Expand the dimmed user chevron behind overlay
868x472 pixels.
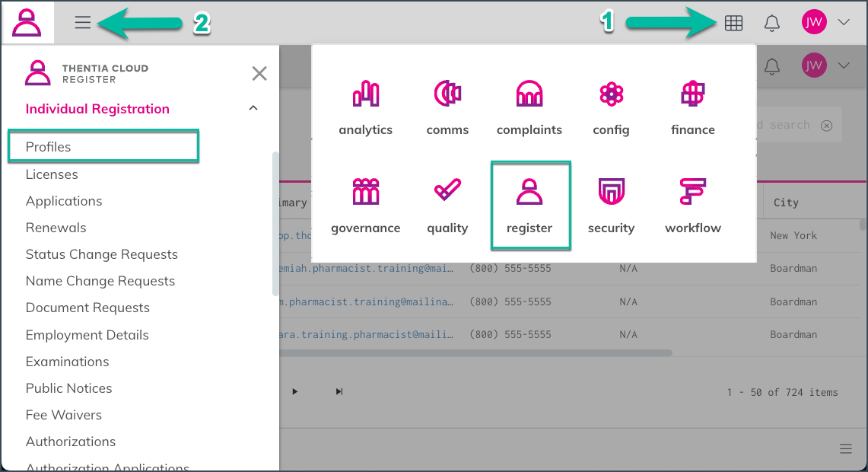click(x=843, y=65)
